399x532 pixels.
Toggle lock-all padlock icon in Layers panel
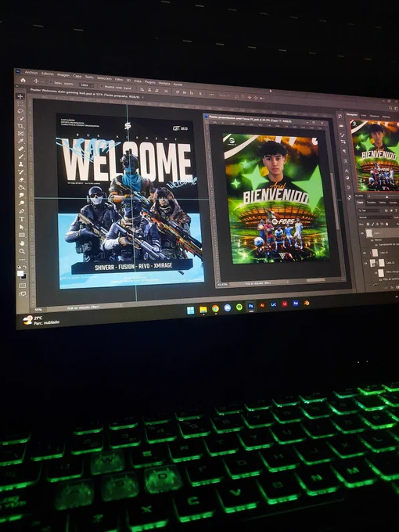point(386,224)
